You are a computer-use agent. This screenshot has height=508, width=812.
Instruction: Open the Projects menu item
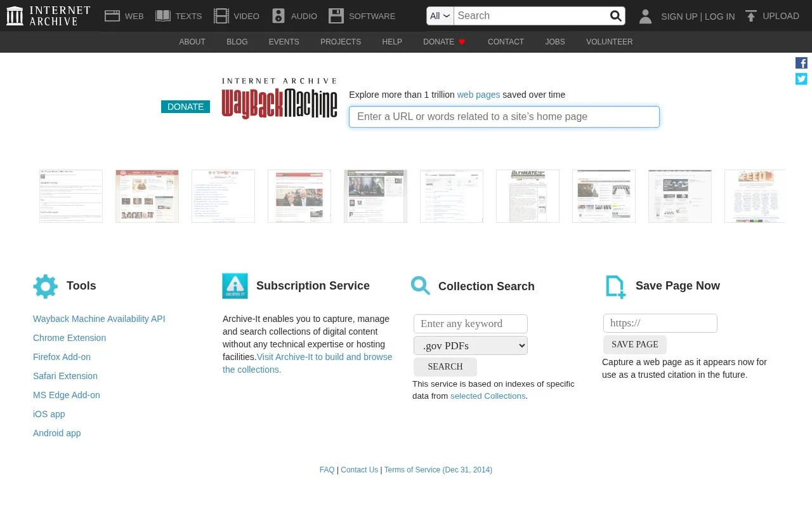point(341,42)
